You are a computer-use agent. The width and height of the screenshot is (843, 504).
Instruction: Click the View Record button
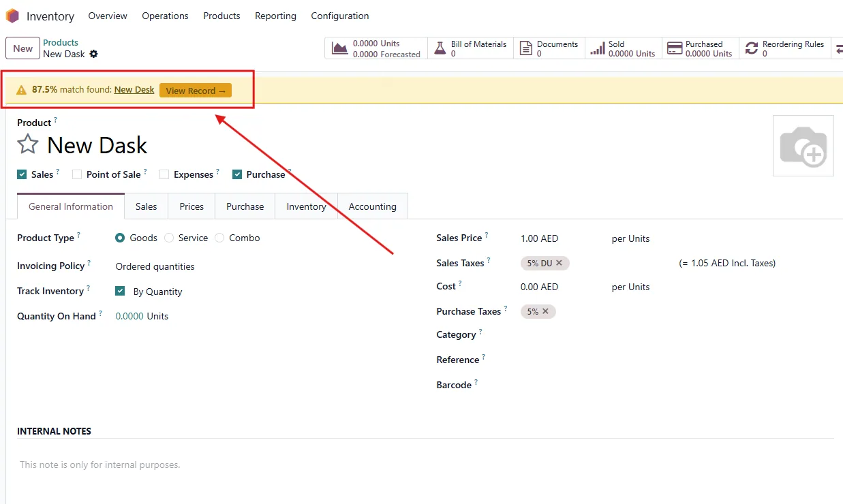[196, 91]
